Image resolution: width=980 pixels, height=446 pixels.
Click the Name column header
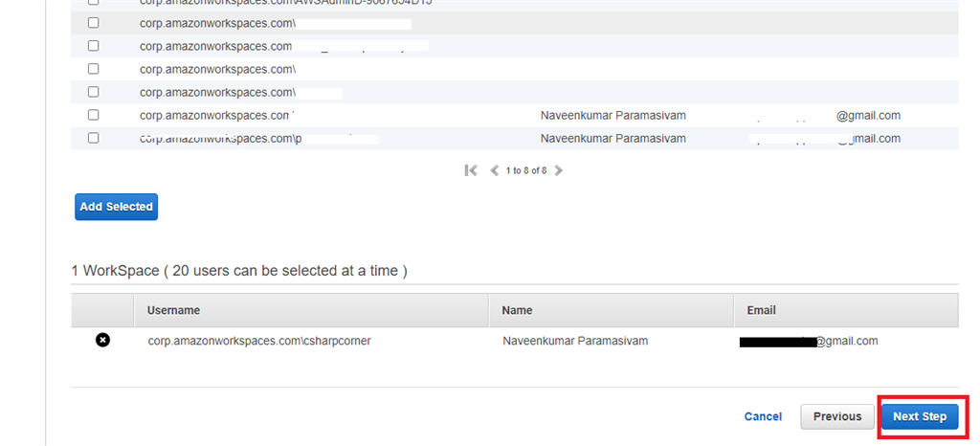pos(517,310)
